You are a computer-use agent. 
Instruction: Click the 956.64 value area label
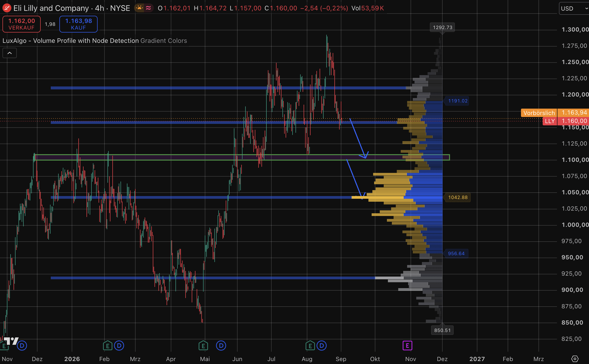point(456,253)
